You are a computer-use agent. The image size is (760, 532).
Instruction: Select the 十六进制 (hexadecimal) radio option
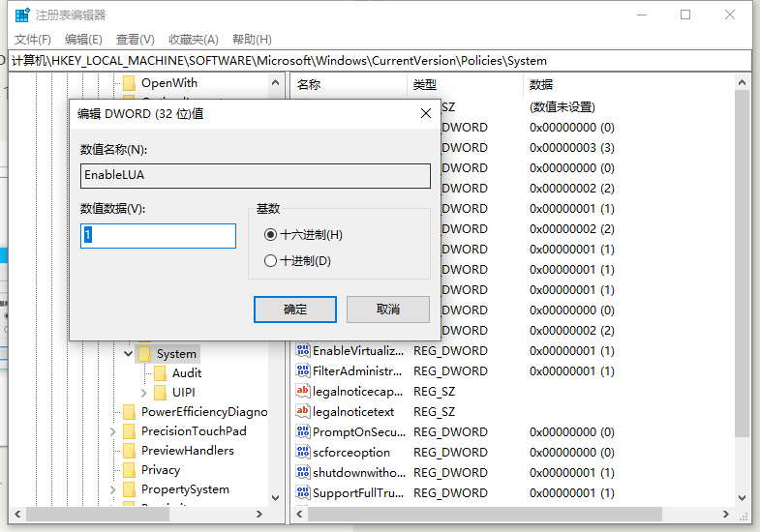tap(270, 235)
